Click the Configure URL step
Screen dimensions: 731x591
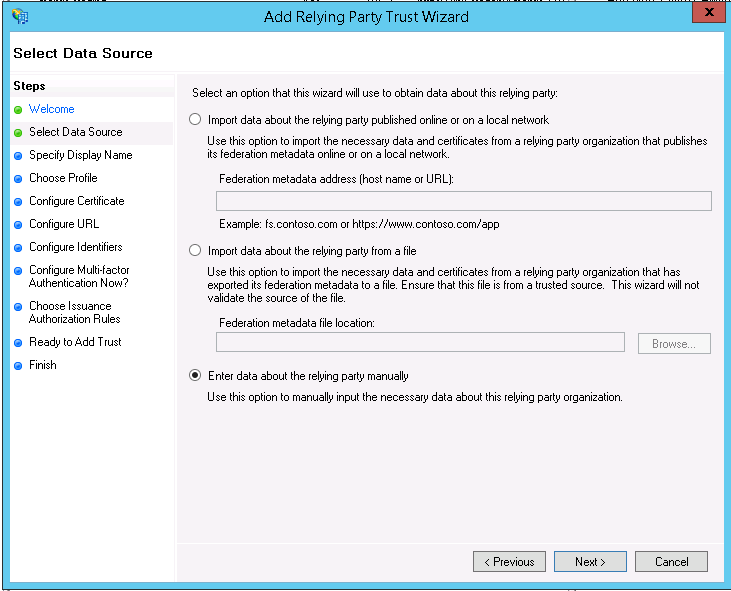pos(64,224)
